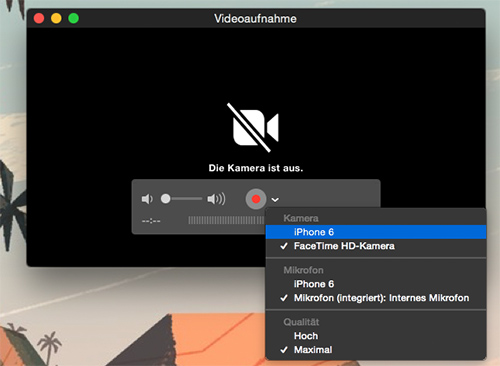Open the recording options chevron

click(275, 200)
